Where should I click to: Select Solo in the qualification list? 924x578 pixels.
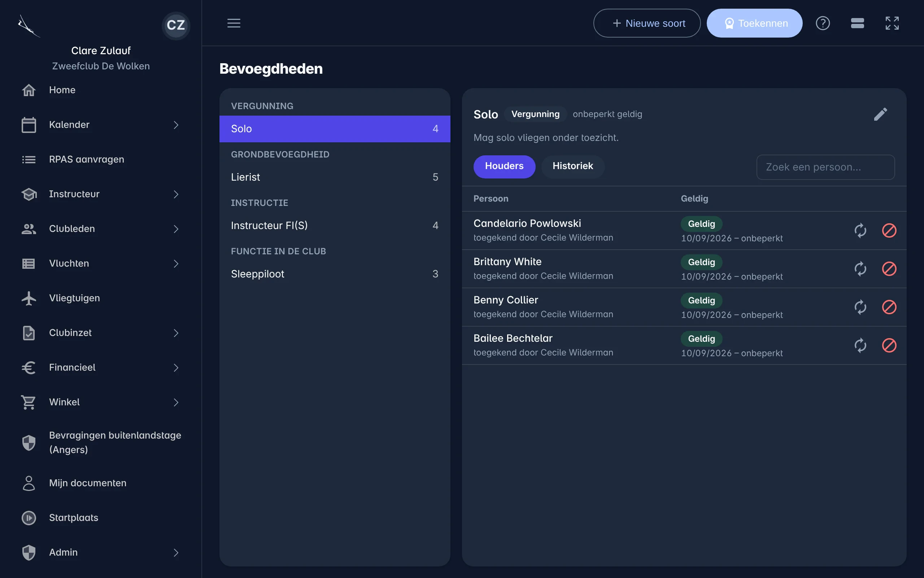coord(335,129)
